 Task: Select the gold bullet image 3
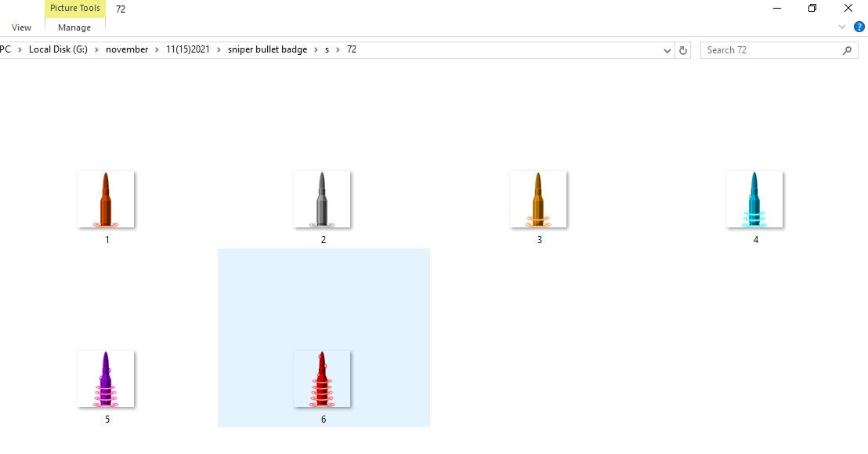click(538, 198)
